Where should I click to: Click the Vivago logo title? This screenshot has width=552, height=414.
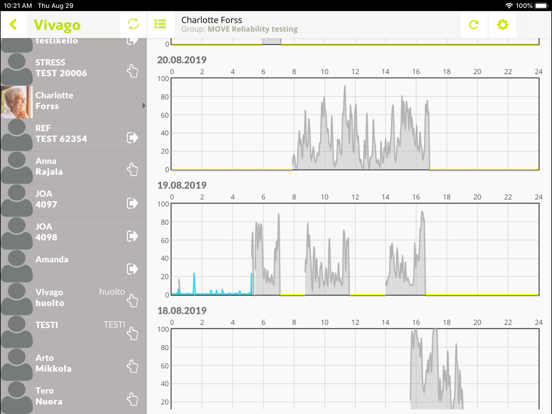(57, 25)
